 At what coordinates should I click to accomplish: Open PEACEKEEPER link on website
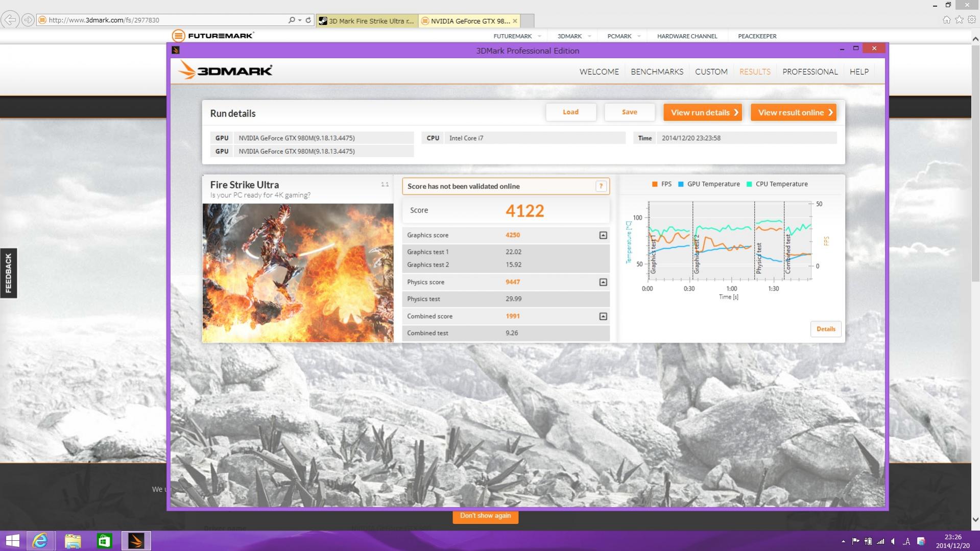[x=757, y=36]
